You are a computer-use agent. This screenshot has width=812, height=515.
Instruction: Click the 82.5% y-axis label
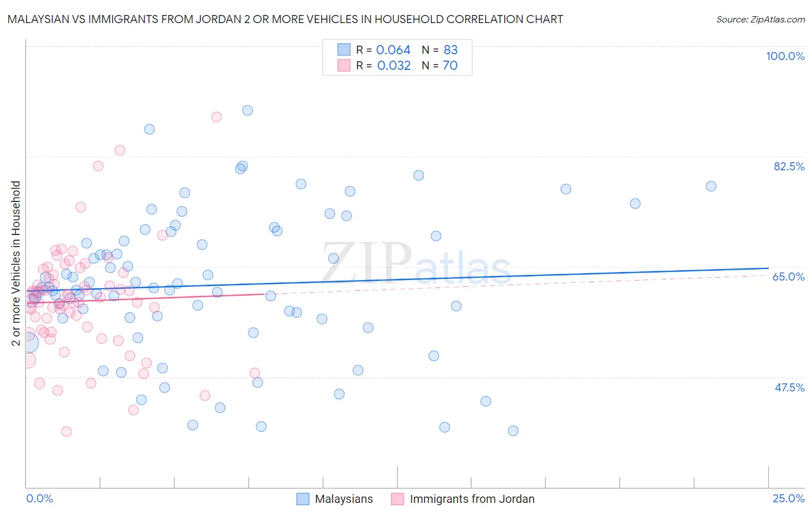click(789, 166)
